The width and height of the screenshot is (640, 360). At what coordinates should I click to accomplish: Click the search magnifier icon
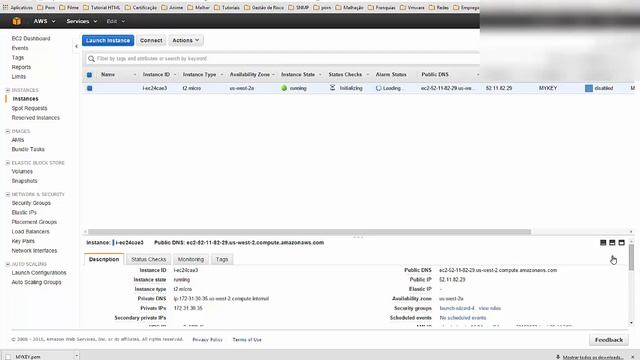click(x=91, y=59)
